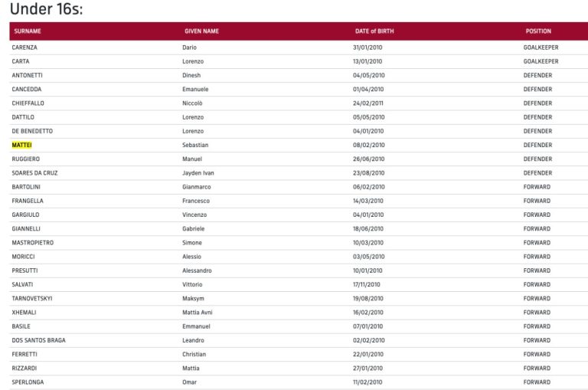Click Dinesh in the given name column
588x390 pixels.
click(193, 75)
